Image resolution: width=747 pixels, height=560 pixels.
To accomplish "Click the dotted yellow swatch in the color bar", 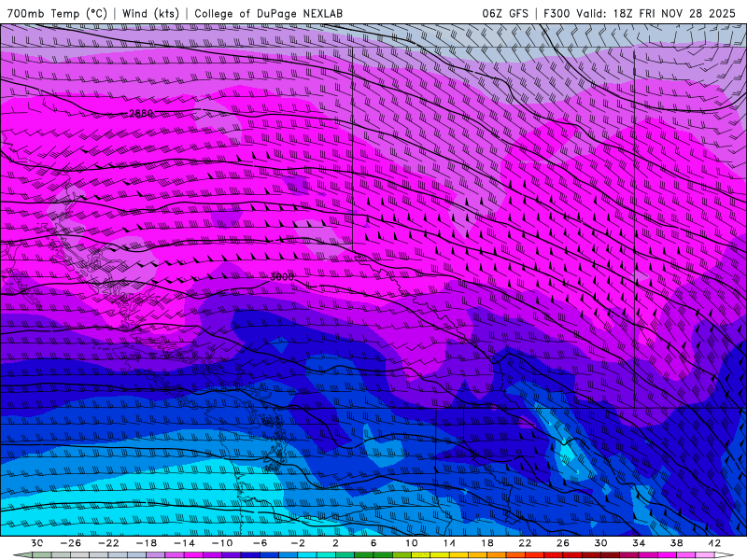I will (421, 555).
